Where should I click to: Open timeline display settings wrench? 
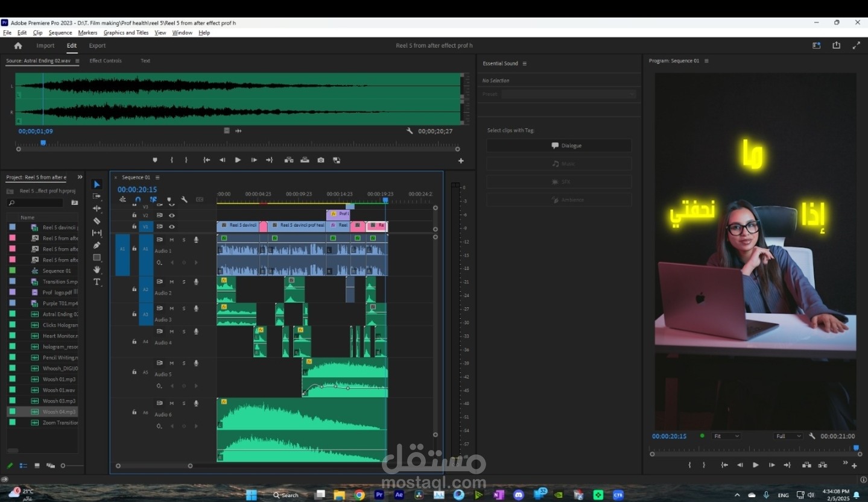click(184, 199)
